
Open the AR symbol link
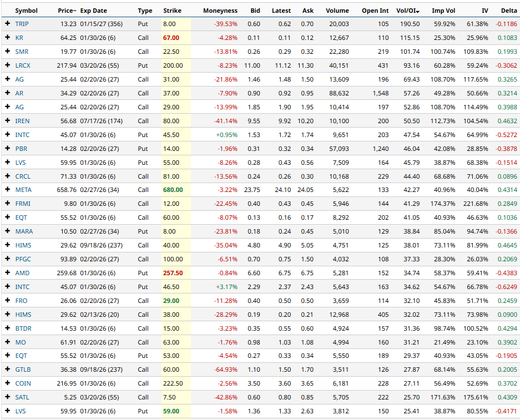[19, 93]
